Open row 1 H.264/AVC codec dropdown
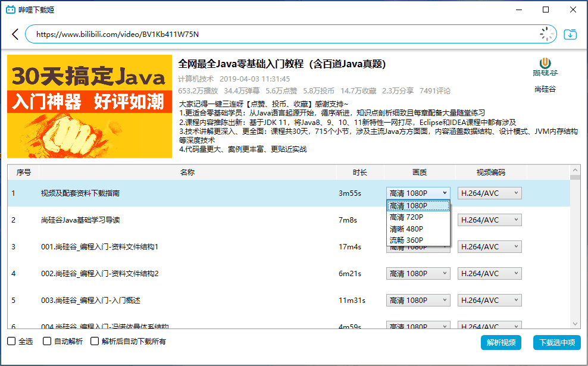The width and height of the screenshot is (588, 366). [489, 193]
